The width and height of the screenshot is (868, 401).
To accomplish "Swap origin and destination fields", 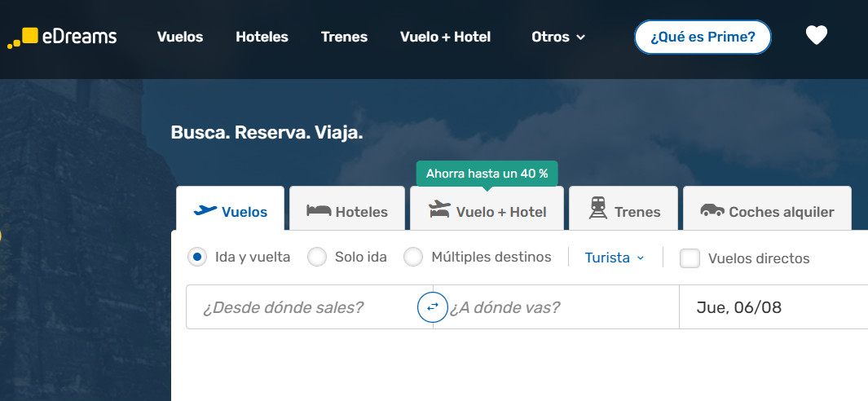I will [x=432, y=306].
